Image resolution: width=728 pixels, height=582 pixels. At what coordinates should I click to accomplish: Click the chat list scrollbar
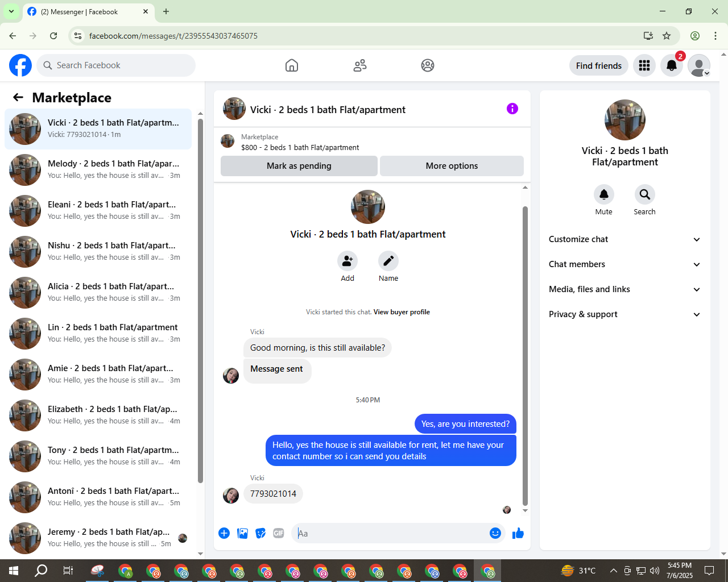[200, 301]
